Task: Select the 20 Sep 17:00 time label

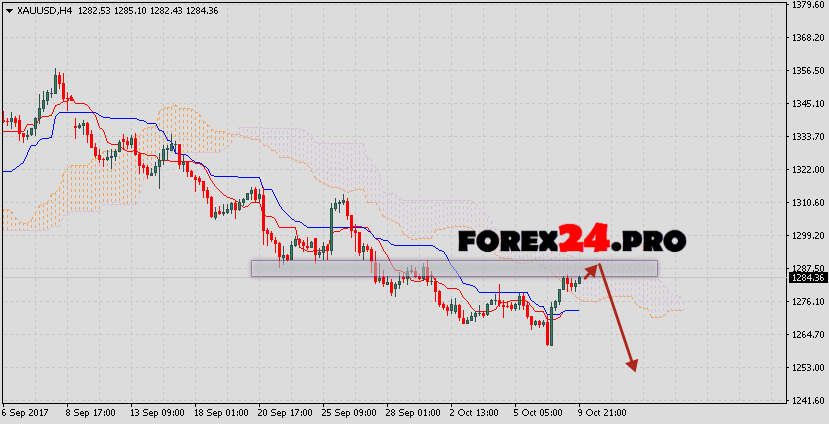Action: pyautogui.click(x=284, y=412)
